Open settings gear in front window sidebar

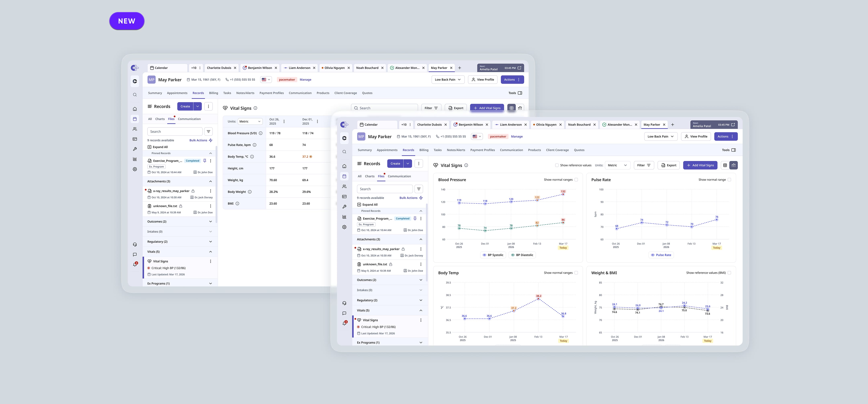coord(344,227)
